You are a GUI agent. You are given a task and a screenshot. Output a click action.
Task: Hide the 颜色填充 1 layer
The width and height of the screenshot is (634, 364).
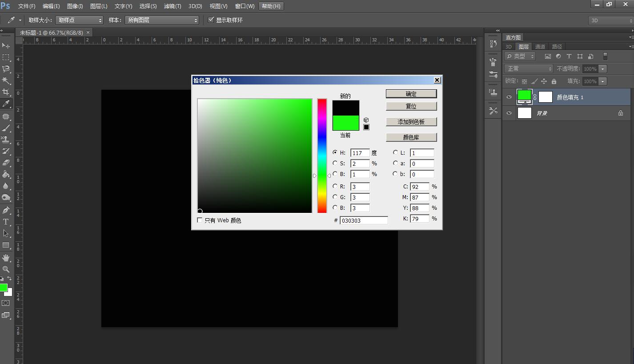[x=510, y=97]
